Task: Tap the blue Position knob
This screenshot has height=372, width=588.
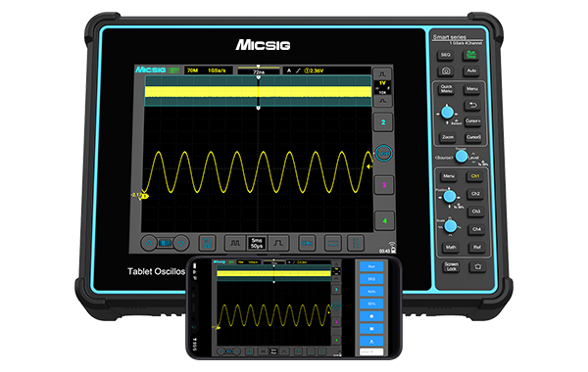Action: click(x=450, y=196)
